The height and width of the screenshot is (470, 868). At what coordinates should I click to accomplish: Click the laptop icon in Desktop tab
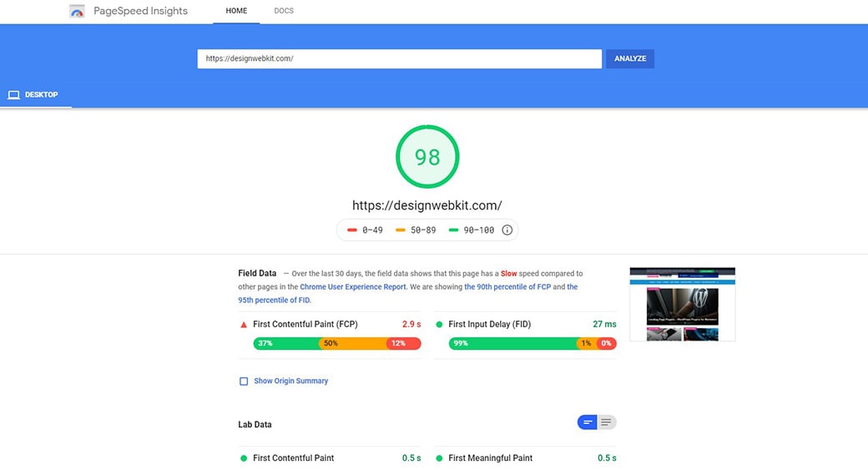click(13, 95)
